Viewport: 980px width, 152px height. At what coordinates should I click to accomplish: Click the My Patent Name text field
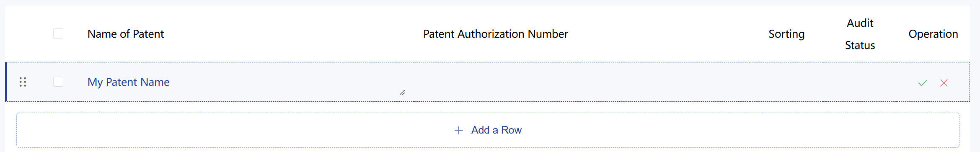[x=246, y=82]
